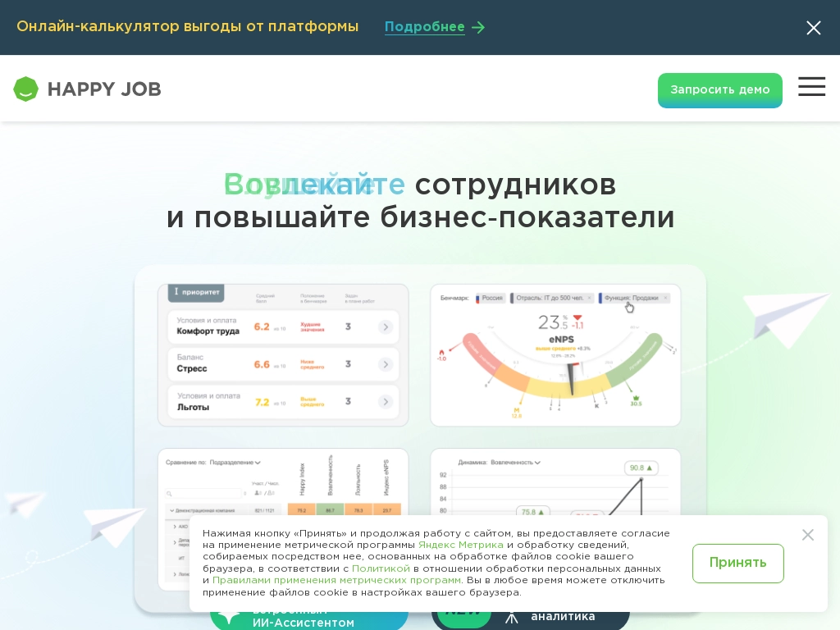The image size is (840, 630).
Task: Collapse the Демонстрационная компания tree row
Action: coord(171,509)
